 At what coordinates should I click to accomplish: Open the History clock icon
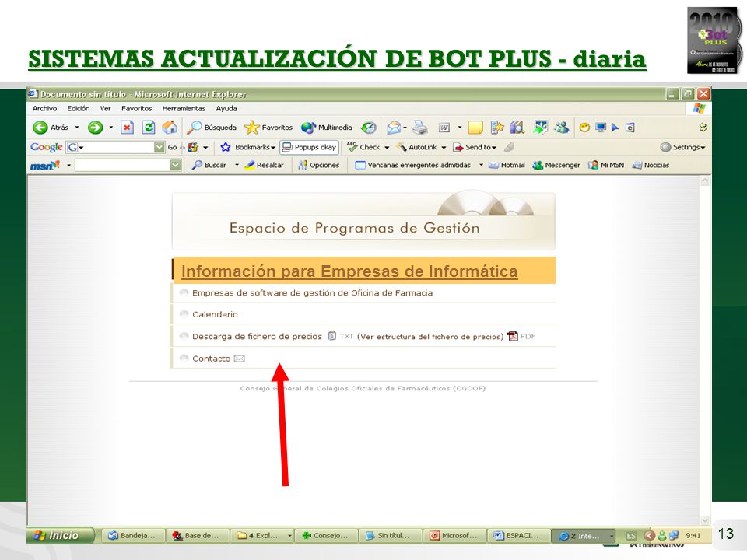[368, 128]
